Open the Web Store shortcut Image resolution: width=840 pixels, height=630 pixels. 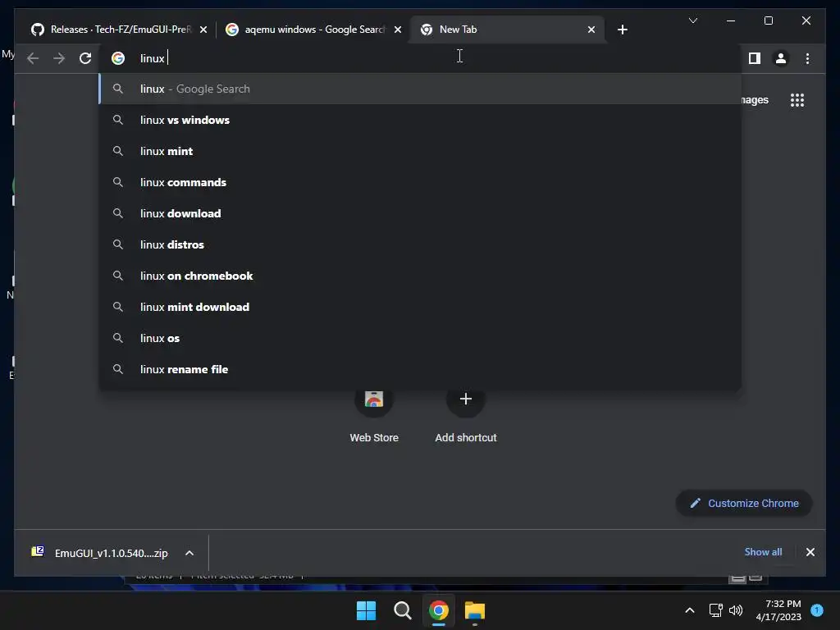[374, 415]
